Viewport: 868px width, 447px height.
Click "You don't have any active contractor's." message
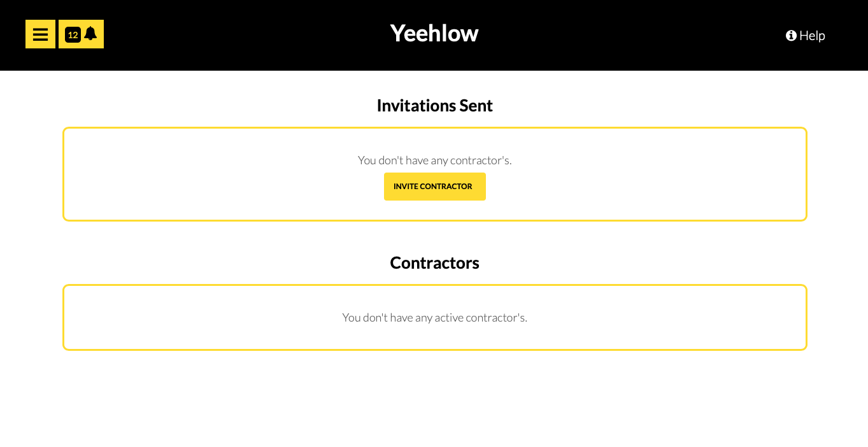click(x=435, y=317)
